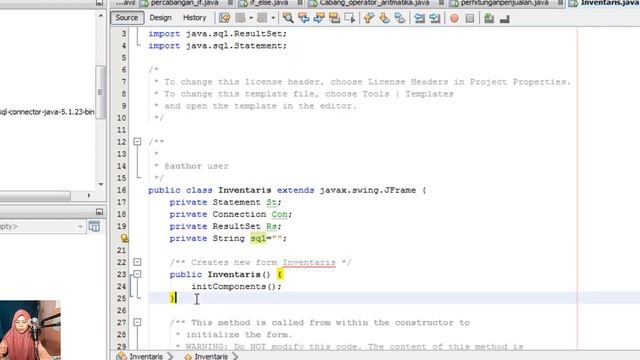Viewport: 640px width, 360px height.
Task: Collapse Javadoc fold at line 27
Action: point(137,322)
